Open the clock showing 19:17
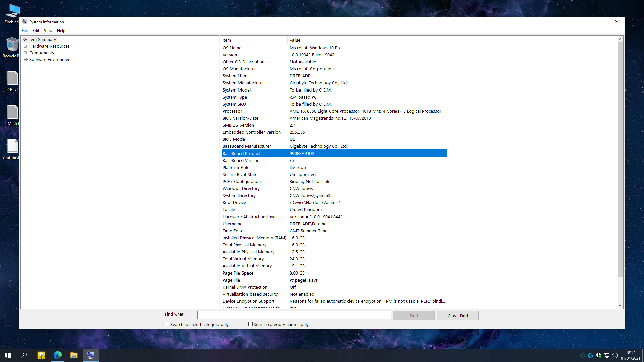Screen dimensions: 644x362 pyautogui.click(x=630, y=355)
